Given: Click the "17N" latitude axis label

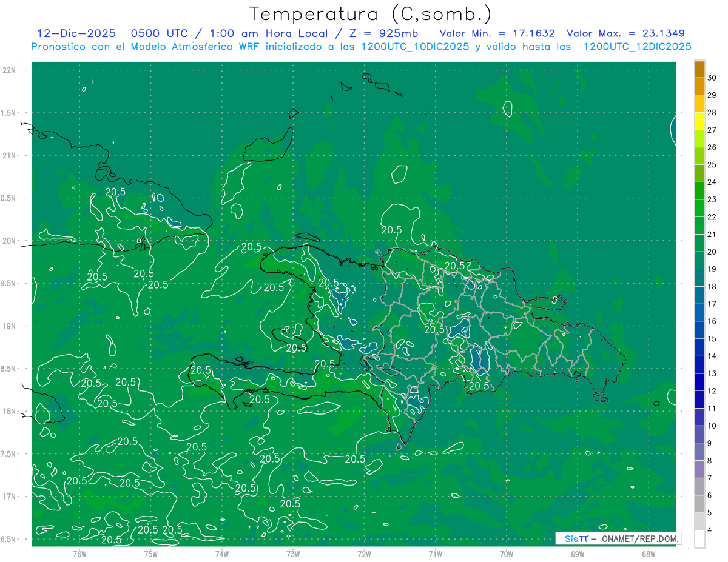Looking at the screenshot, I should pos(10,497).
